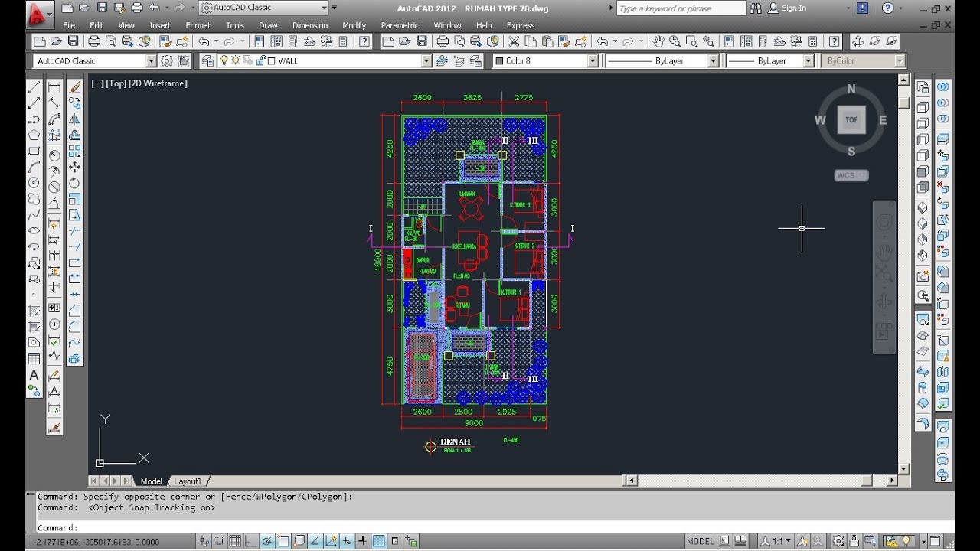Click the vertical scrollbar thumb of drawing area
Image resolution: width=980 pixels, height=551 pixels.
click(x=903, y=102)
